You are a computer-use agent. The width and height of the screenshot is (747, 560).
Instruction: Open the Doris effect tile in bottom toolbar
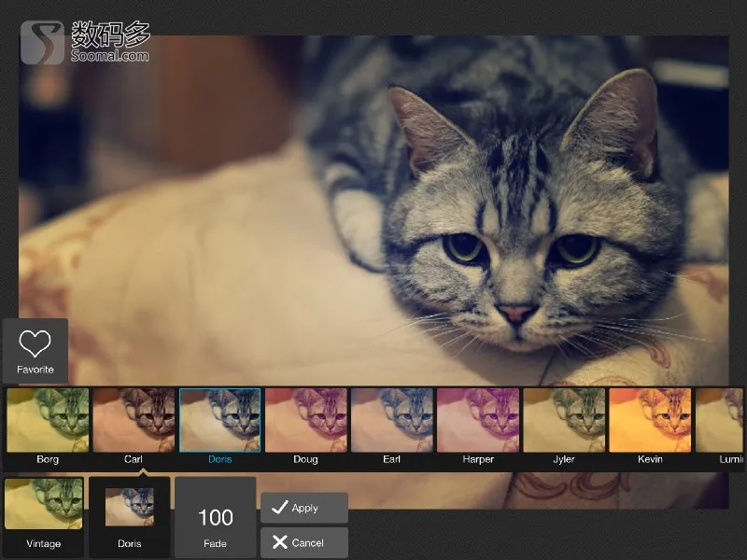pyautogui.click(x=130, y=516)
